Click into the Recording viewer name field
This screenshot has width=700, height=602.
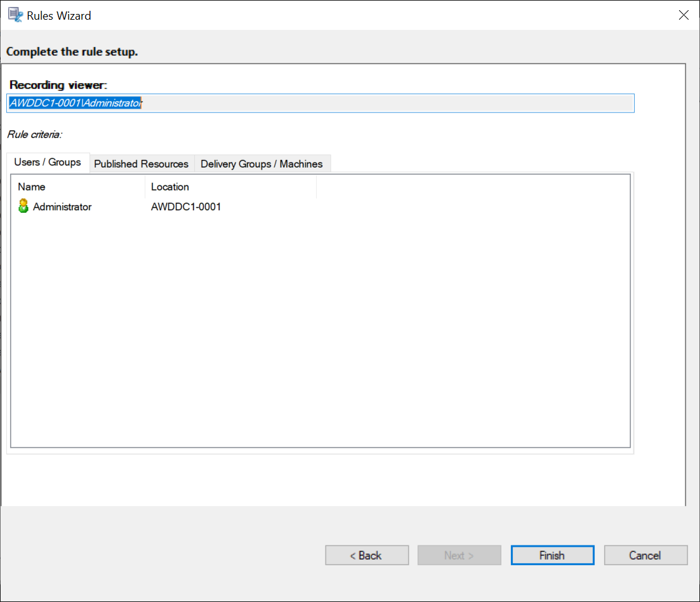coord(320,103)
